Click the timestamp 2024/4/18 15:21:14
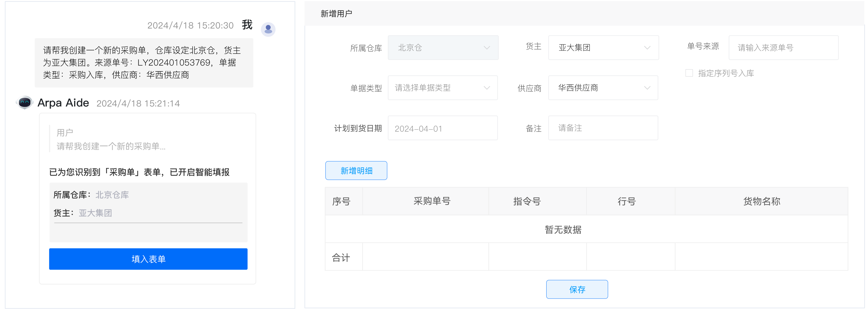868x309 pixels. coord(138,103)
